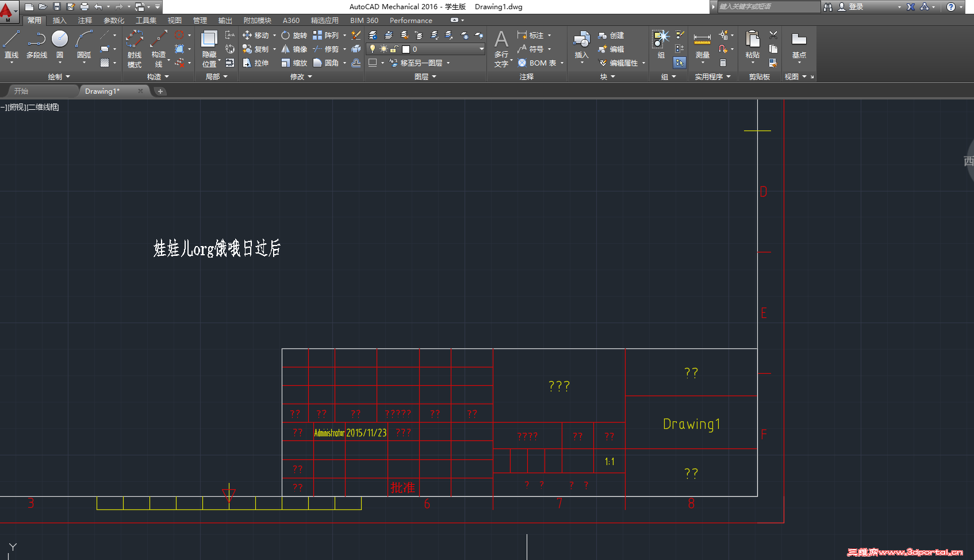Click the erase tool icon in 修改 panel
974x560 pixels.
pos(356,35)
